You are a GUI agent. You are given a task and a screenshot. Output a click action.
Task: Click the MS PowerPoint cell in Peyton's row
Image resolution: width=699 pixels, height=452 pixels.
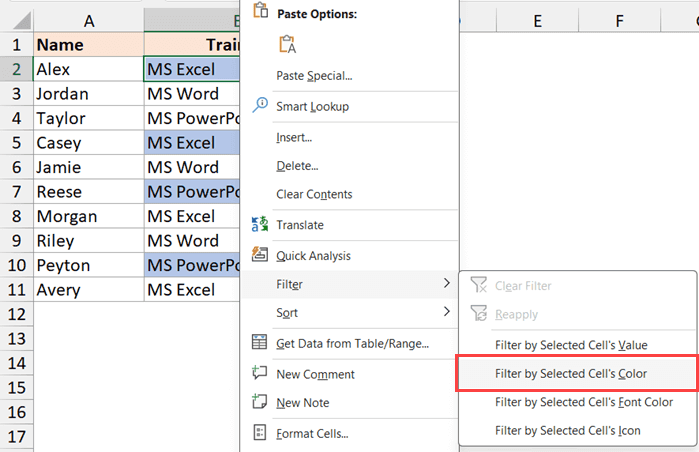[x=192, y=265]
